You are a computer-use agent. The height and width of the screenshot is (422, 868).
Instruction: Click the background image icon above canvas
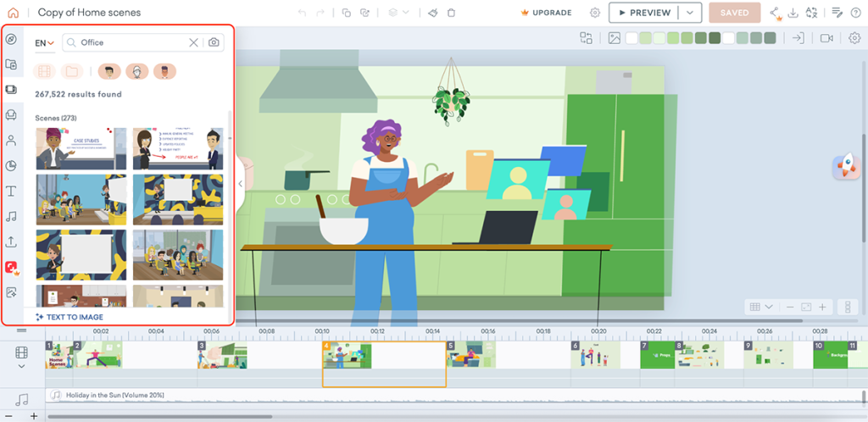coord(614,38)
